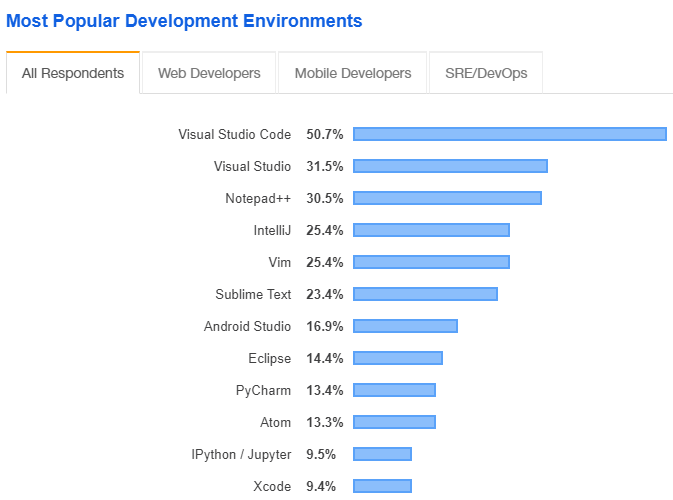Click the "9.5%" value
Screen dimensions: 673x500
pyautogui.click(x=321, y=454)
